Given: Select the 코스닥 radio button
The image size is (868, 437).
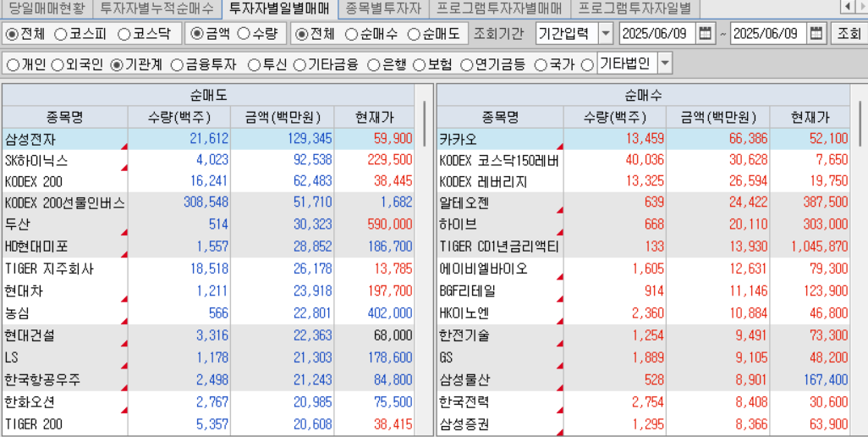Looking at the screenshot, I should (124, 35).
